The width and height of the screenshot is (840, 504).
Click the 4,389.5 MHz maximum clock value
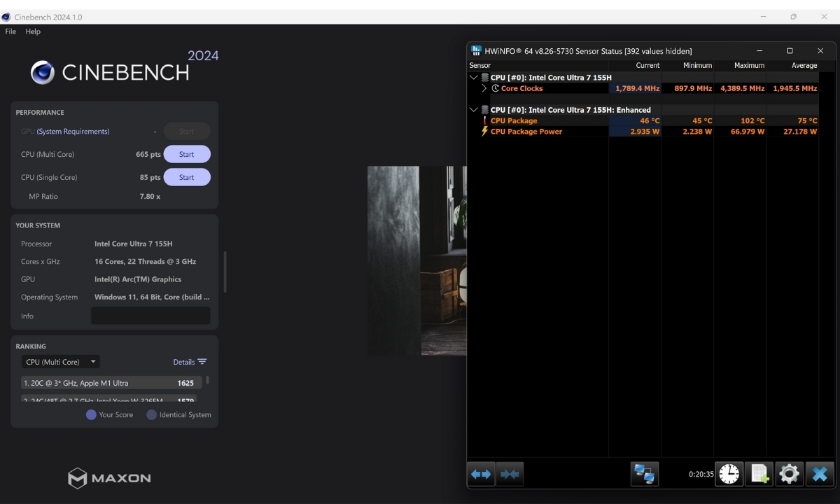click(743, 89)
